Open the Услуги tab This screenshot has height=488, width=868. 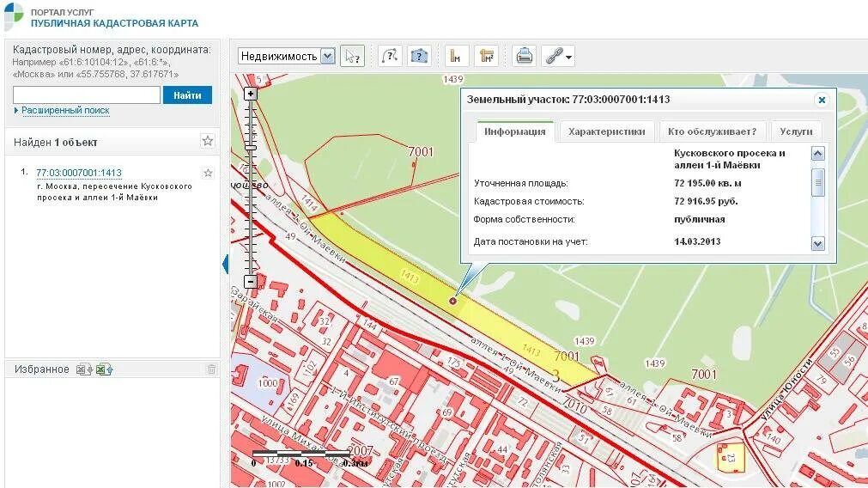[x=796, y=131]
